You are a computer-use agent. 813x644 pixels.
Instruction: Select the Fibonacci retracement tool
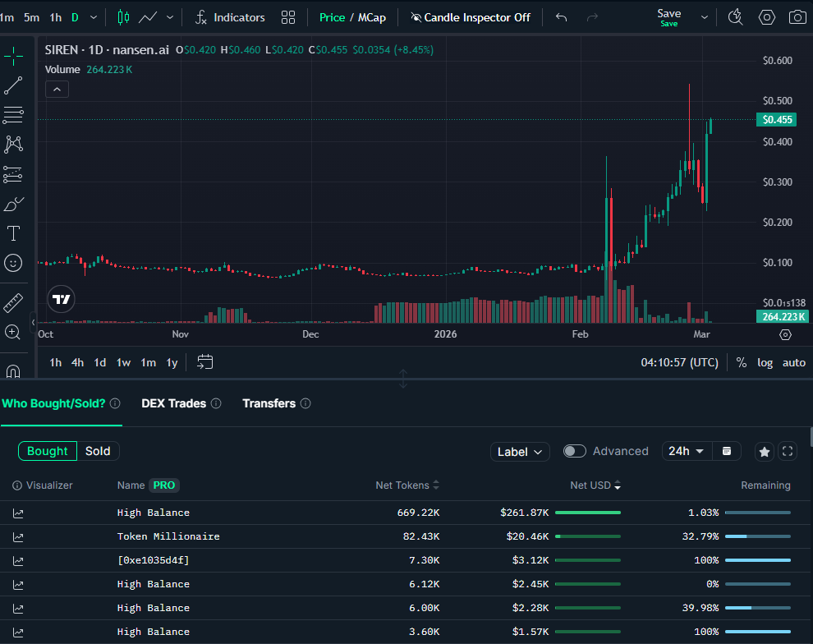click(x=13, y=115)
